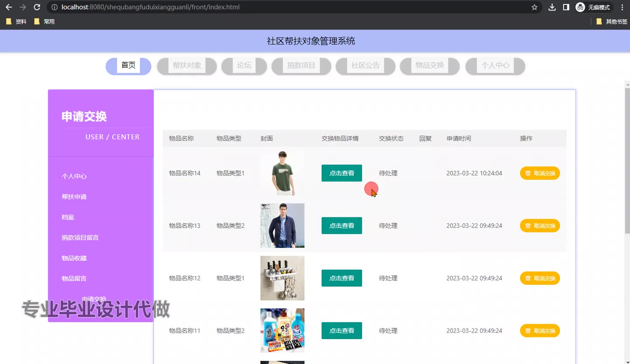This screenshot has height=364, width=630.
Task: Reload the page with refresh icon
Action: pyautogui.click(x=37, y=7)
